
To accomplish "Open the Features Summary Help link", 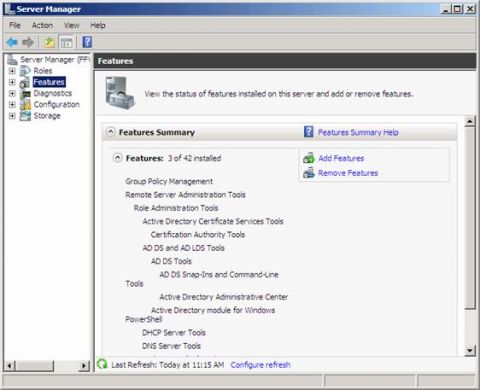I will coord(358,132).
